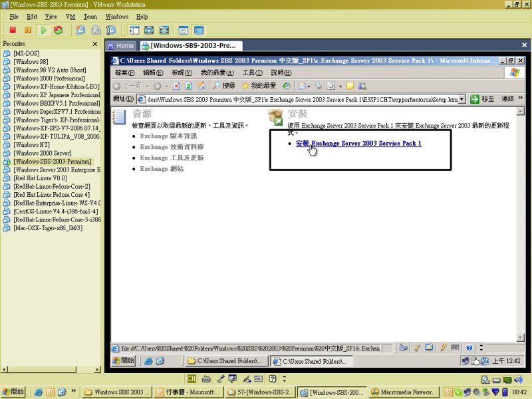Click Internet Explorer Stop button

(176, 86)
